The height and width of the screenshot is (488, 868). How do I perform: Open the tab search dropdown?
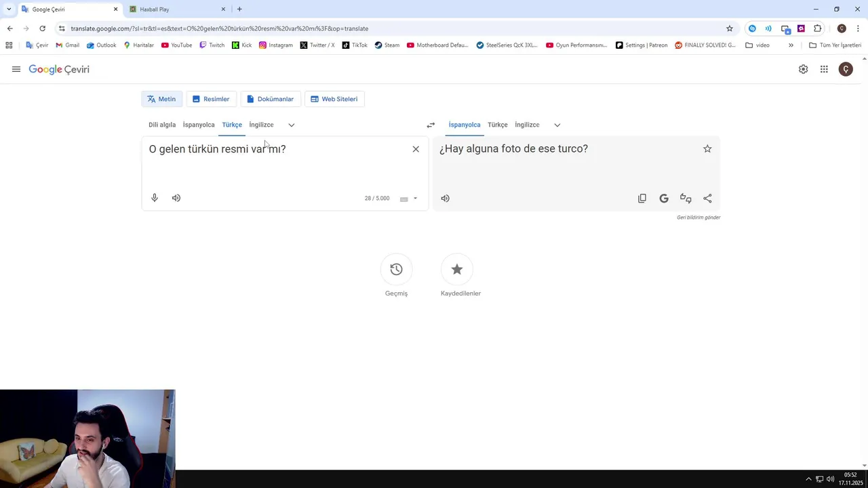(x=9, y=9)
